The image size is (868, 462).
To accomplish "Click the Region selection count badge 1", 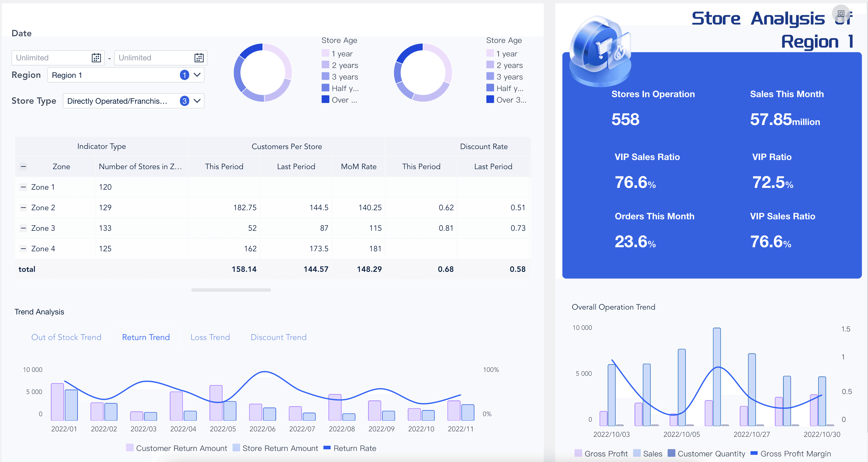I will tap(184, 75).
